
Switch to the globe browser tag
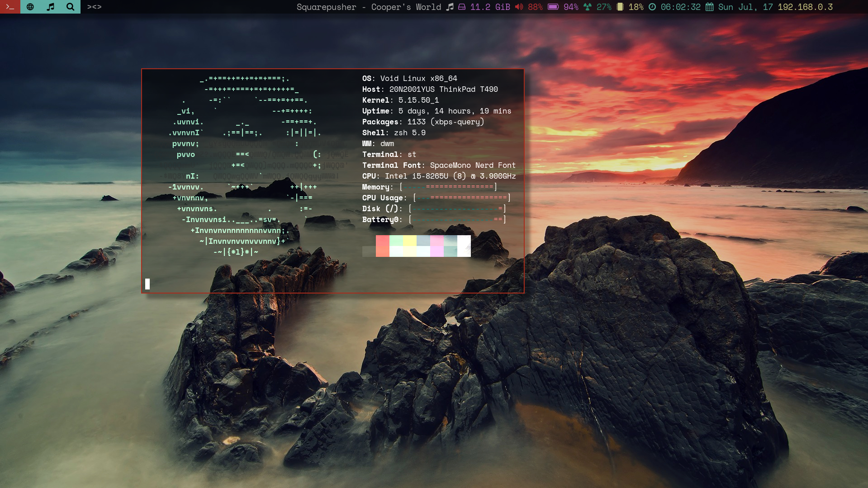coord(30,7)
